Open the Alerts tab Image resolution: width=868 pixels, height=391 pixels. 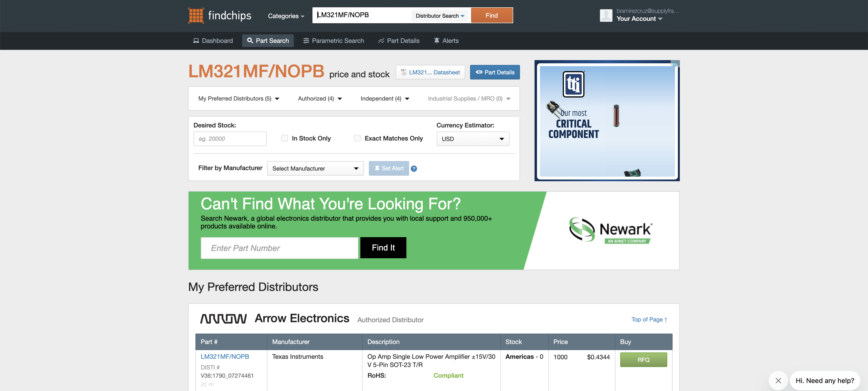[x=446, y=41]
